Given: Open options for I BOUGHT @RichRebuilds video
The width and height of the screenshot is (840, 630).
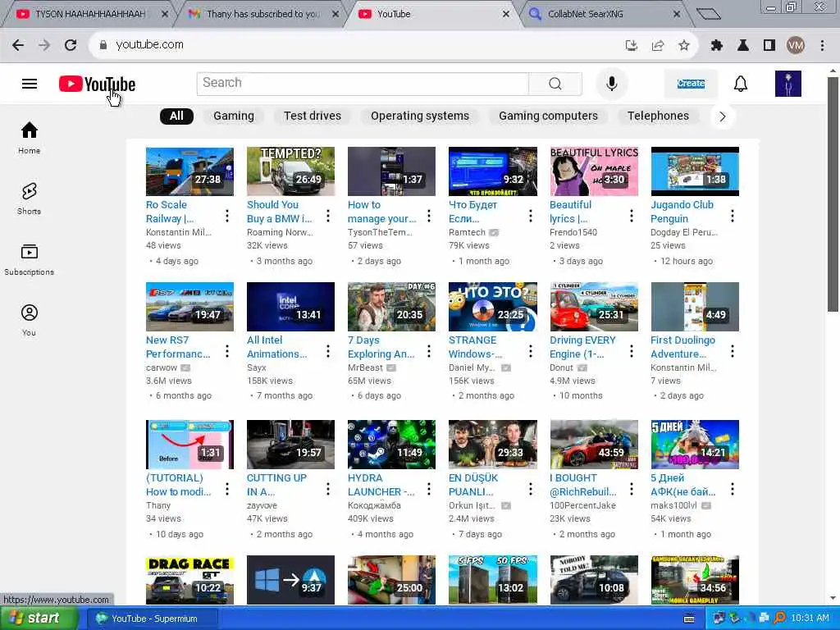Looking at the screenshot, I should click(x=631, y=489).
